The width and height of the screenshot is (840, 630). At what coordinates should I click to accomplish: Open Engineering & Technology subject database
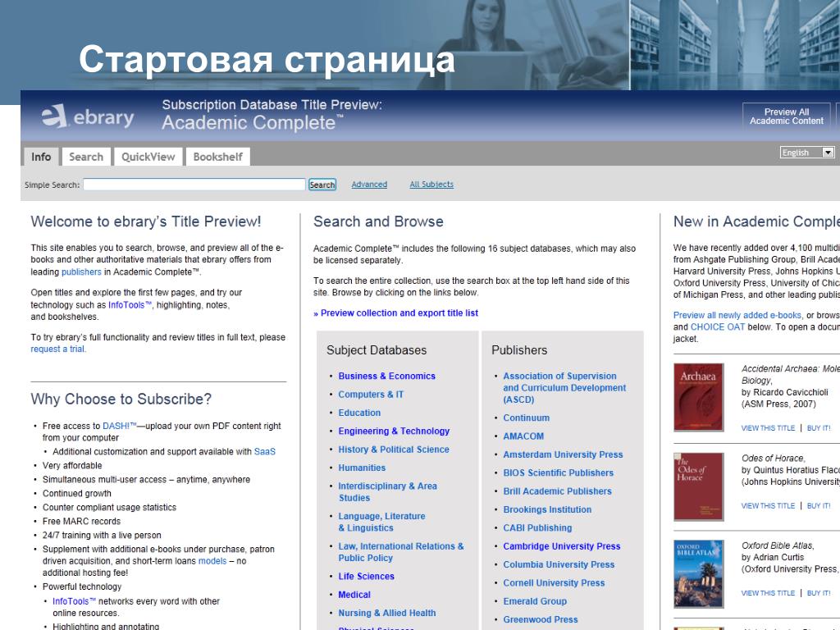[x=394, y=431]
